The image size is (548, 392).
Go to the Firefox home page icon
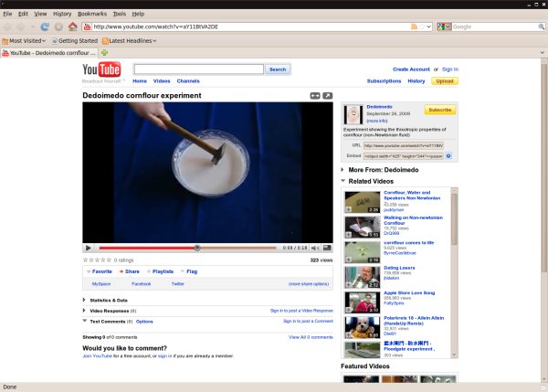click(73, 26)
